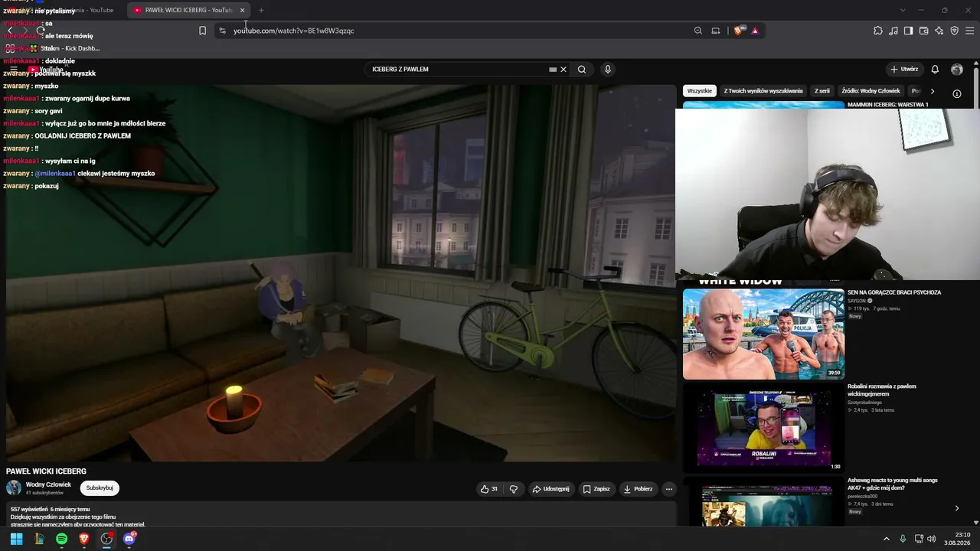Image resolution: width=980 pixels, height=551 pixels.
Task: Open the site settings icon beside the URL
Action: pyautogui.click(x=222, y=31)
